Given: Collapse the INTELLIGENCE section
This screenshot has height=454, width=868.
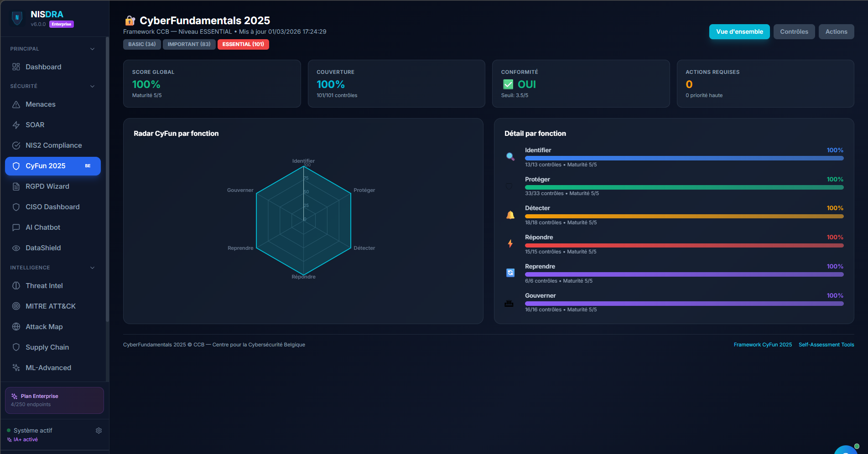Looking at the screenshot, I should [x=93, y=268].
